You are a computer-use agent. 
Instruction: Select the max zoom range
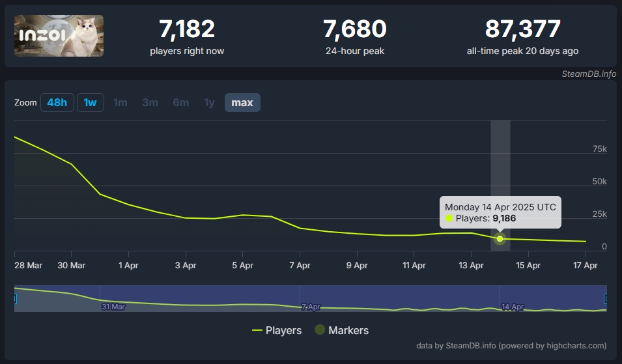coord(242,103)
